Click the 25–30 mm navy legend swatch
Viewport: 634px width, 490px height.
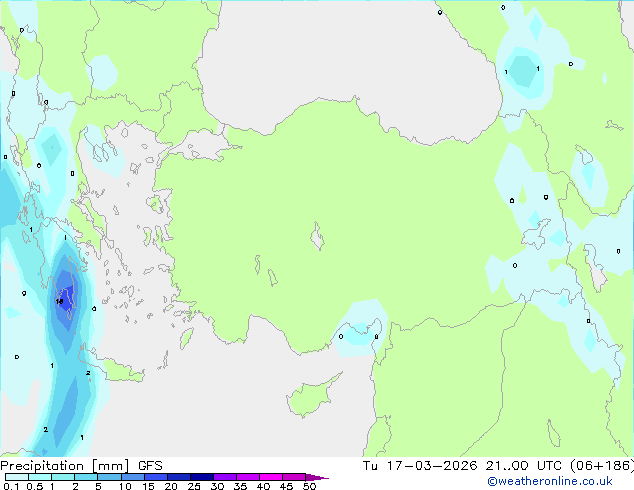[202, 477]
